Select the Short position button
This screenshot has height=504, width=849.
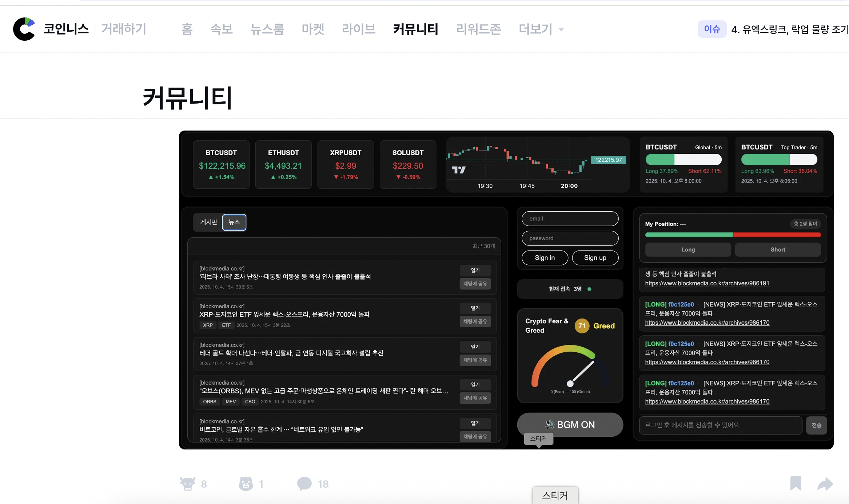(x=778, y=249)
